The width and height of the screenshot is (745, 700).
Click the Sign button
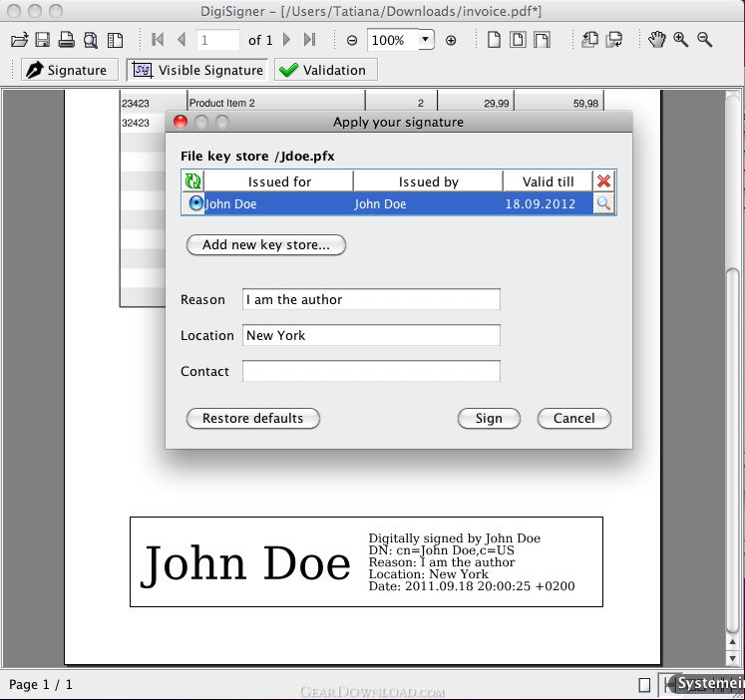(489, 418)
